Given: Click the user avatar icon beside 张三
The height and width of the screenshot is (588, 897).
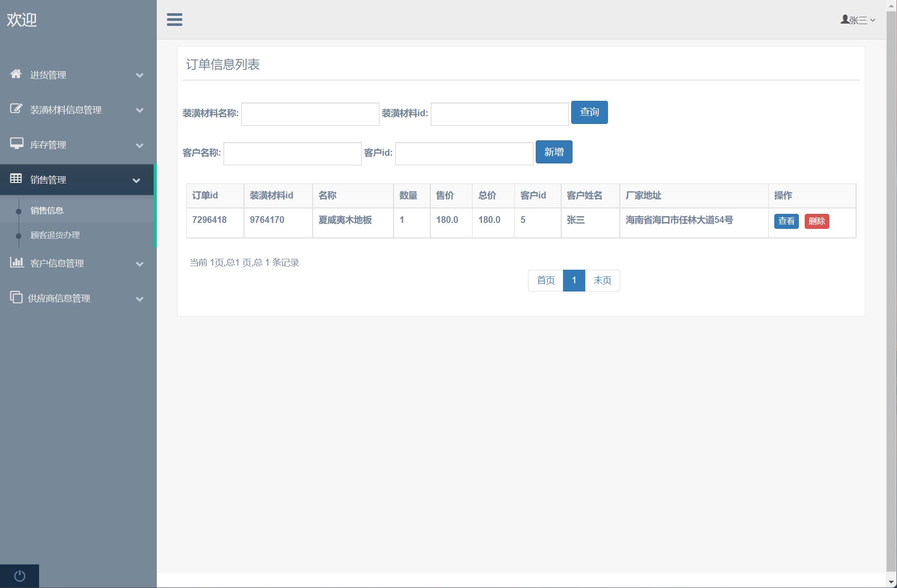Looking at the screenshot, I should [x=844, y=19].
